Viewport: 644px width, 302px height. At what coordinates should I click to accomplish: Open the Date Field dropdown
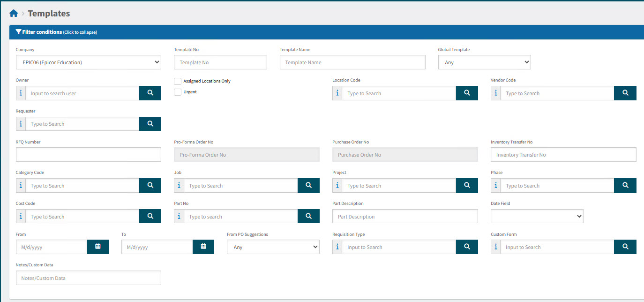pos(537,216)
